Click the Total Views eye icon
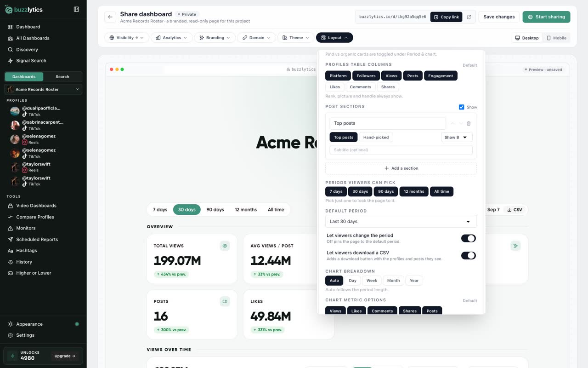Image resolution: width=588 pixels, height=368 pixels. tap(225, 246)
